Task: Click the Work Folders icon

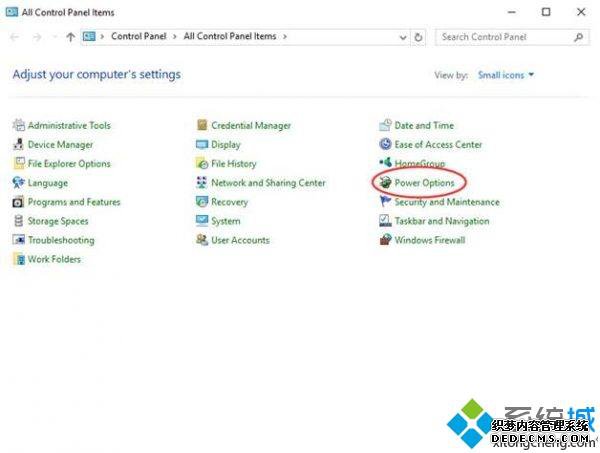Action: [18, 259]
